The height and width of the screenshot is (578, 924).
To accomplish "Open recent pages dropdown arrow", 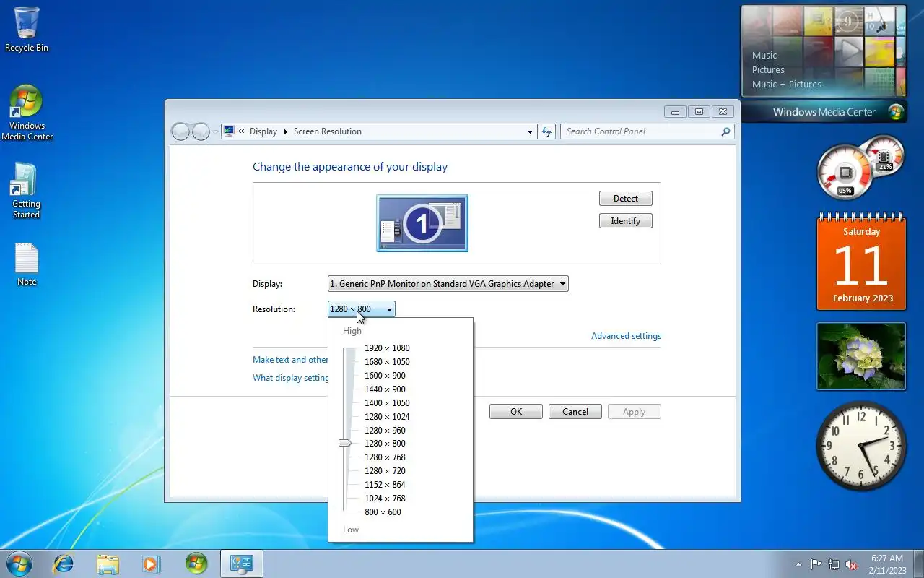I will click(215, 132).
